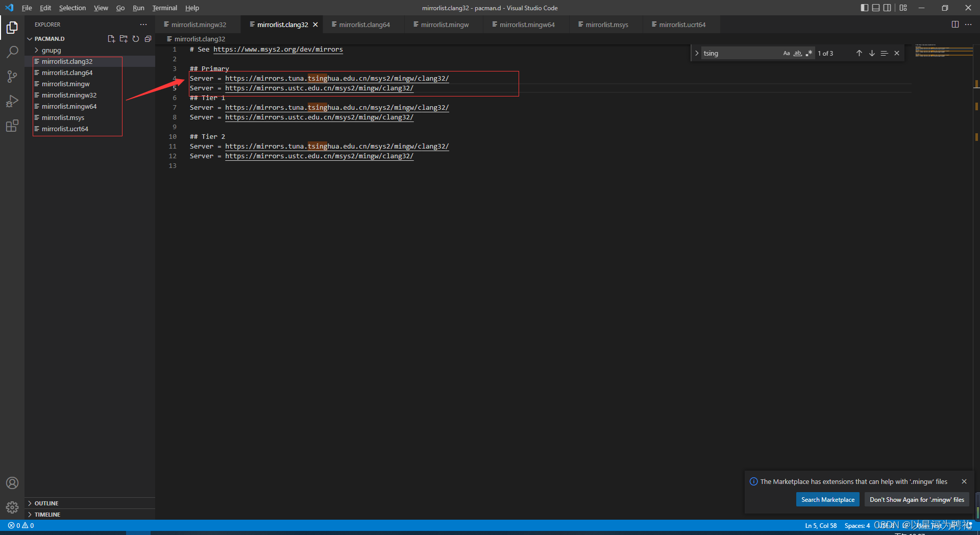Open the Edit menu
This screenshot has width=980, height=535.
(x=45, y=8)
